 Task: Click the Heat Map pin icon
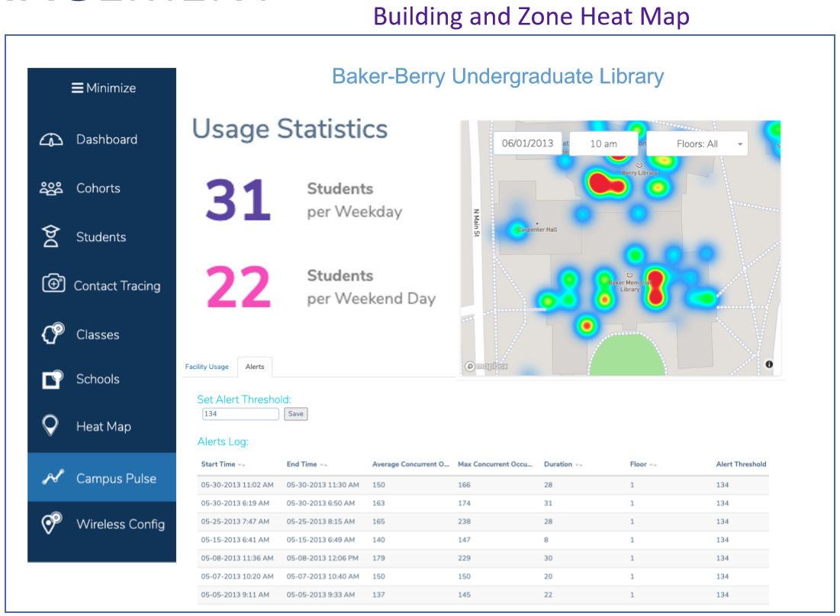click(x=51, y=426)
